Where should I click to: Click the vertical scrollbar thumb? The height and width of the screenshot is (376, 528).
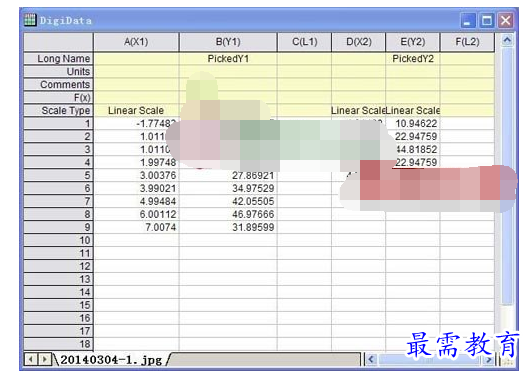coord(507,177)
